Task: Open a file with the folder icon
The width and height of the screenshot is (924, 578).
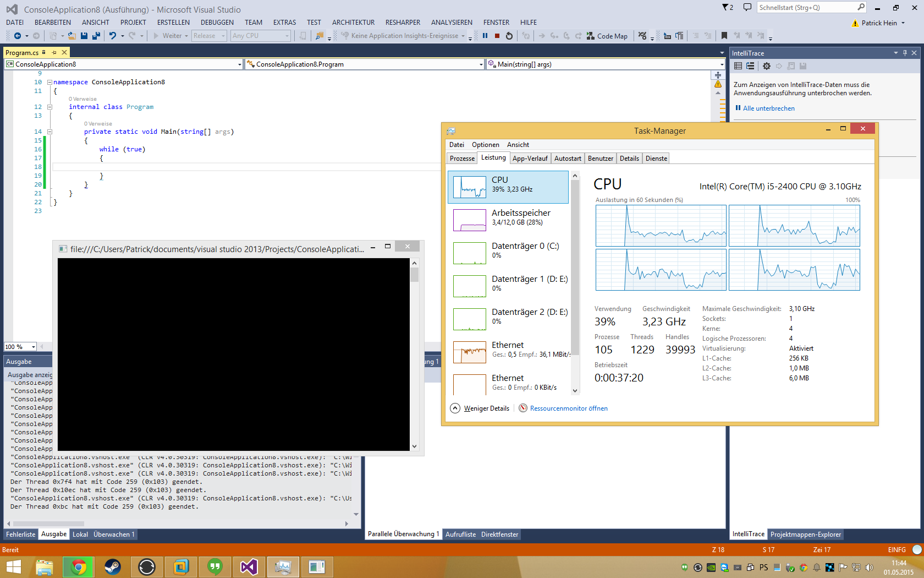Action: coord(71,36)
